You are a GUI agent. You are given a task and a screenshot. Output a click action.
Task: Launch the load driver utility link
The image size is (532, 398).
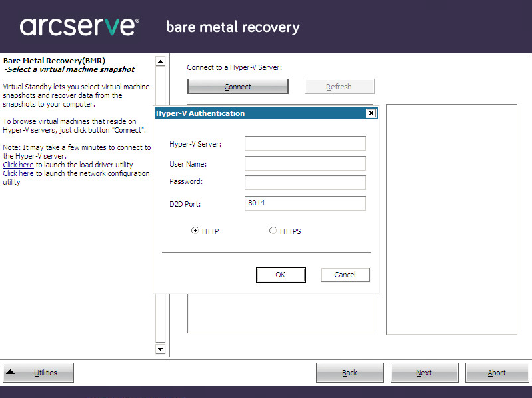click(x=18, y=165)
